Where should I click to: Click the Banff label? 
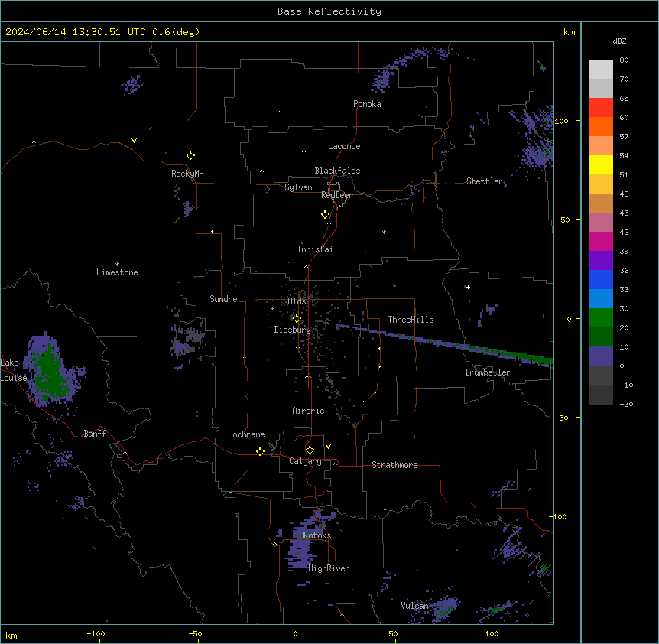pyautogui.click(x=95, y=434)
